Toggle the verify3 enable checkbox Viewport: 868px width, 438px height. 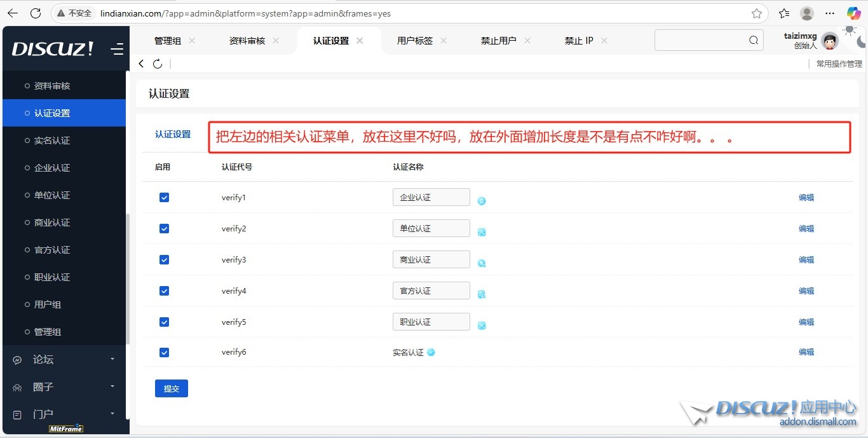tap(164, 260)
